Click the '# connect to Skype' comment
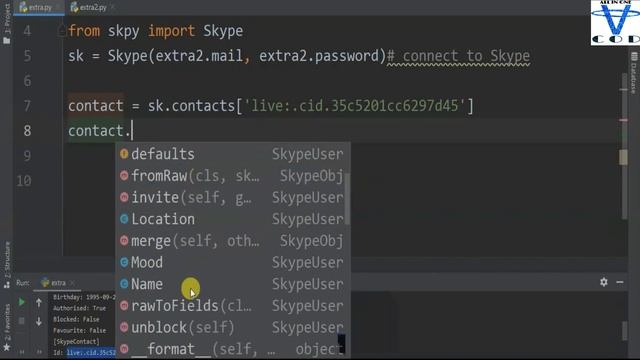 click(x=458, y=56)
